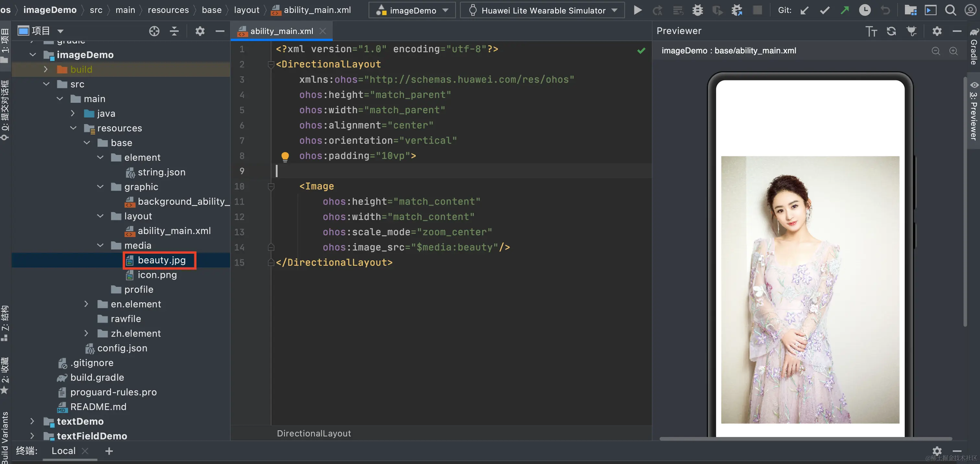
Task: Add new terminal session with plus
Action: coord(109,451)
